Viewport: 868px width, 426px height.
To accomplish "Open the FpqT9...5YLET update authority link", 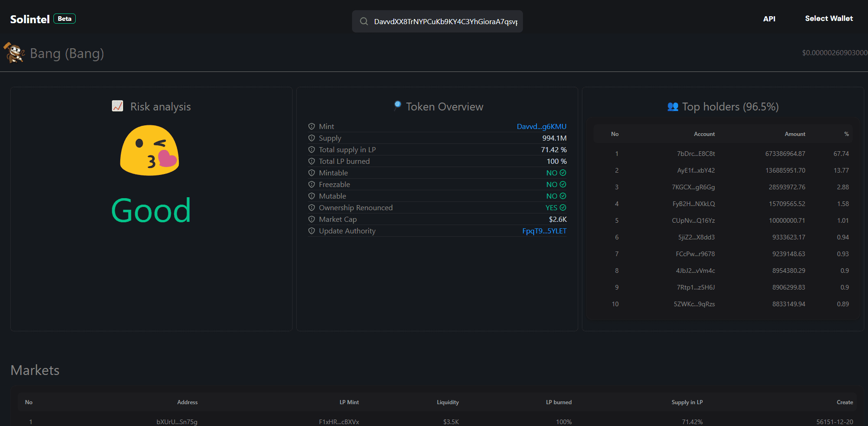I will (544, 231).
